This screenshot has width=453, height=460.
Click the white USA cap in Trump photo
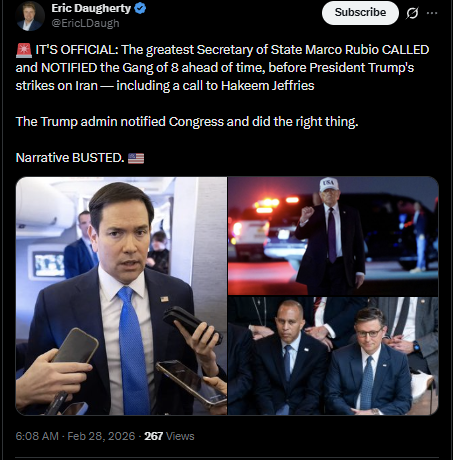click(329, 185)
